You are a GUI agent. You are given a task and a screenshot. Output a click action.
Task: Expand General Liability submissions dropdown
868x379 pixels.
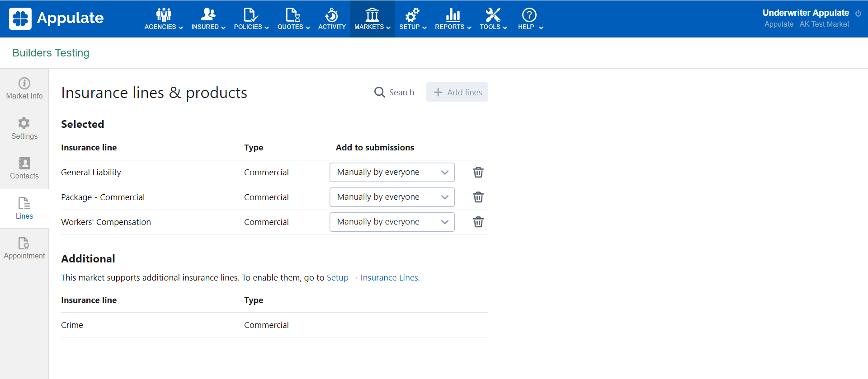(x=392, y=173)
